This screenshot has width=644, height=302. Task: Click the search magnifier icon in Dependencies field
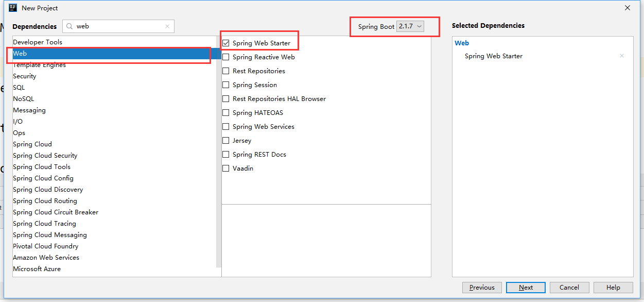click(69, 26)
